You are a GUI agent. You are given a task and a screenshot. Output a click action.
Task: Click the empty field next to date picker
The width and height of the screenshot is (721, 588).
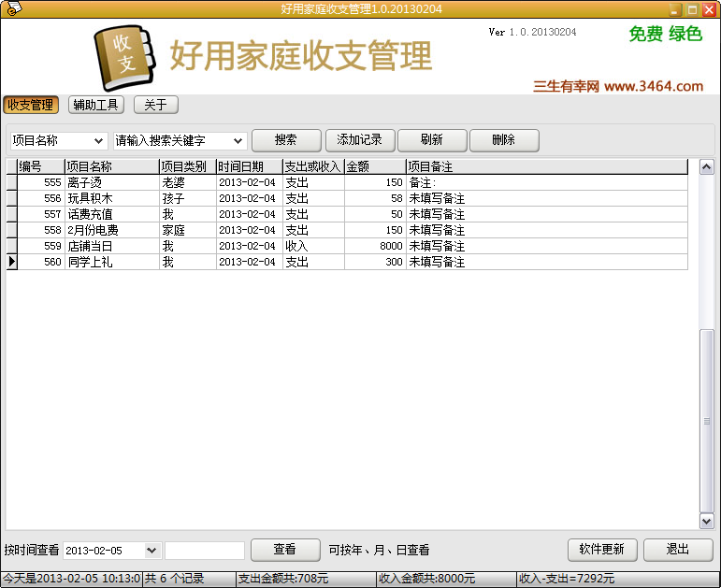pyautogui.click(x=205, y=551)
